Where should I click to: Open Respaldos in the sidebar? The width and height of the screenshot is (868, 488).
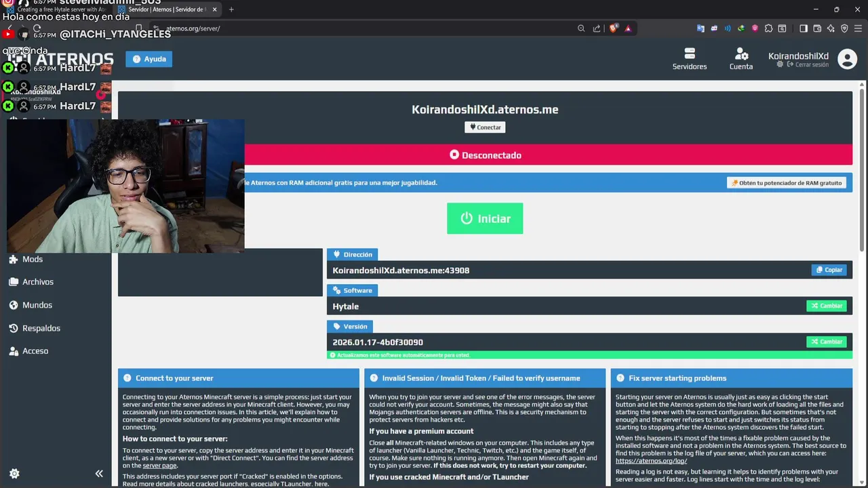point(35,328)
